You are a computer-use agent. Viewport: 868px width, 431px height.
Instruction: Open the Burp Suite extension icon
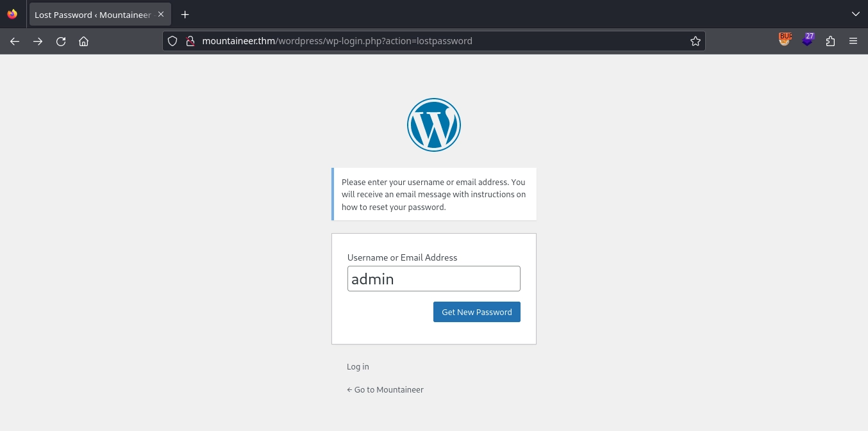pyautogui.click(x=785, y=40)
